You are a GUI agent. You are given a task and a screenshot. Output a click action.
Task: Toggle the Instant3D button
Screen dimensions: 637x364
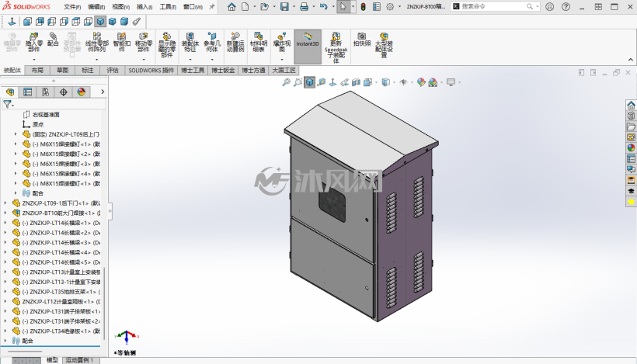click(x=308, y=47)
